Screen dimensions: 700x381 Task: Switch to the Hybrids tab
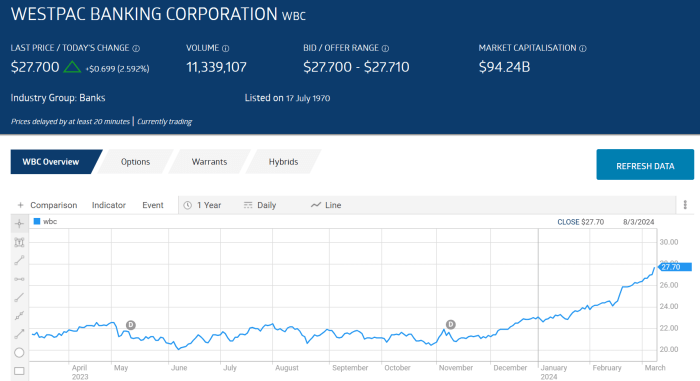click(x=283, y=162)
